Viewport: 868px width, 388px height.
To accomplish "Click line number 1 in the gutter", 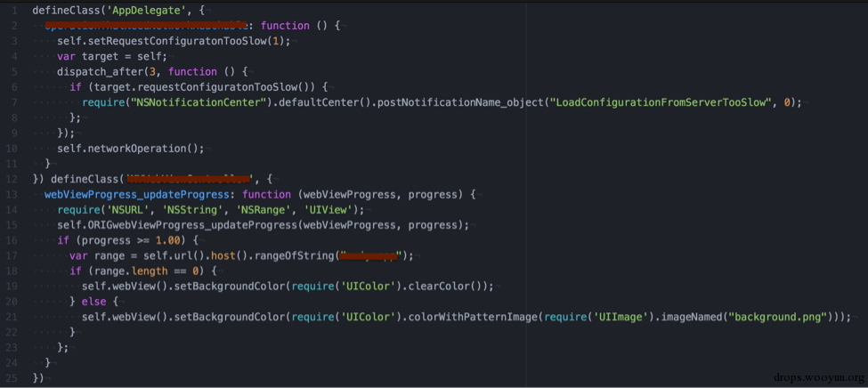I will pyautogui.click(x=14, y=11).
